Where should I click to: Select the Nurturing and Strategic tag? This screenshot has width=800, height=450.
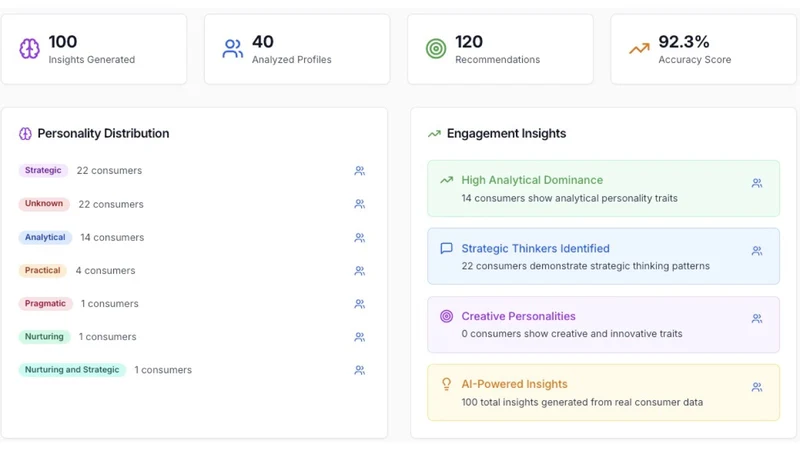72,370
